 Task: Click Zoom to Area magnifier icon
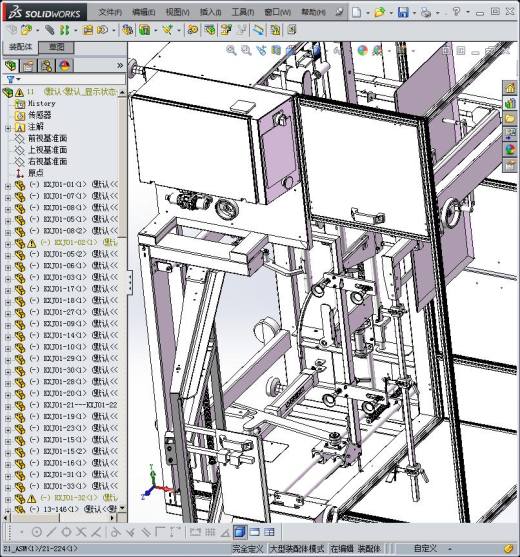point(246,50)
